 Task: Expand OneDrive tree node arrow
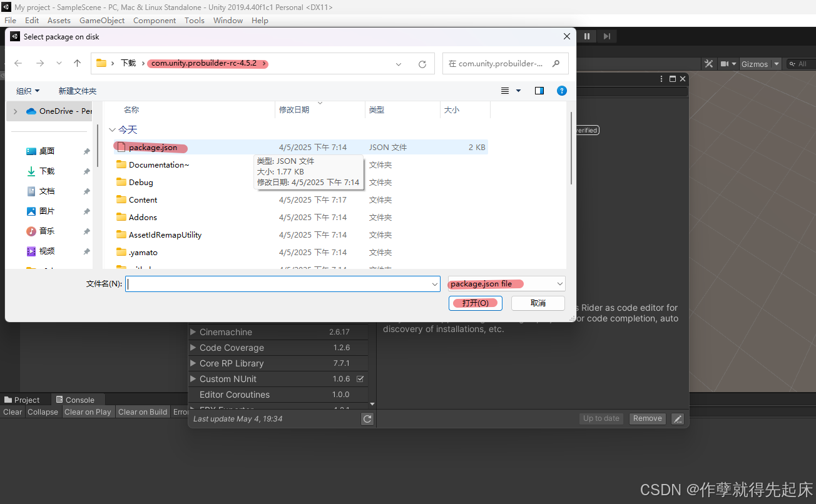[x=15, y=111]
